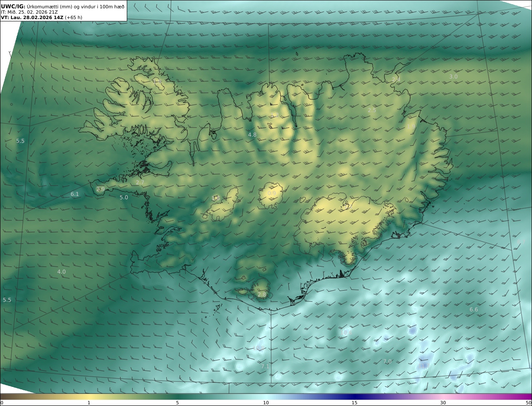Click the title 'UWC/IG: Úrkomumætti (mm) og vindur'
Image resolution: width=532 pixels, height=406 pixels.
pos(63,6)
